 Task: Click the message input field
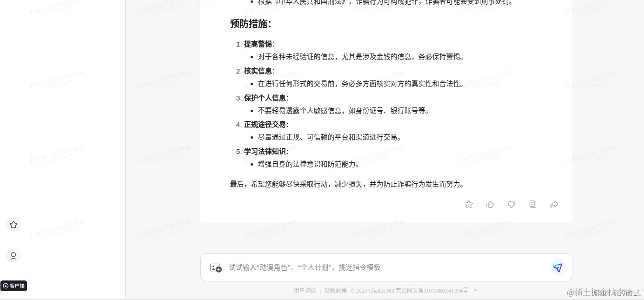click(x=386, y=267)
